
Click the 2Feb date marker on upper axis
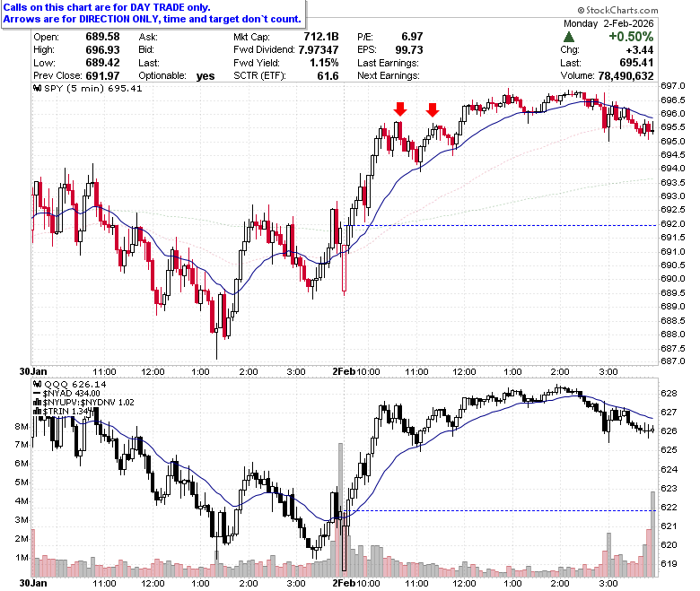click(x=344, y=371)
